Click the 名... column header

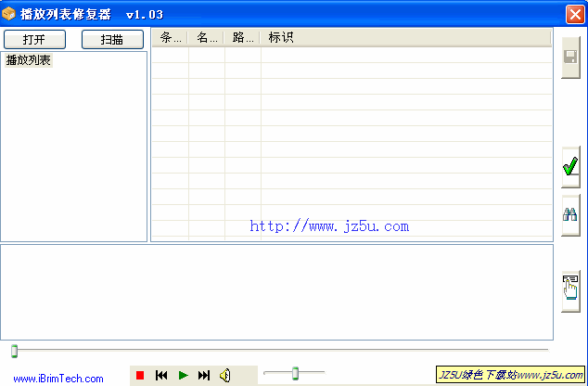(x=207, y=38)
